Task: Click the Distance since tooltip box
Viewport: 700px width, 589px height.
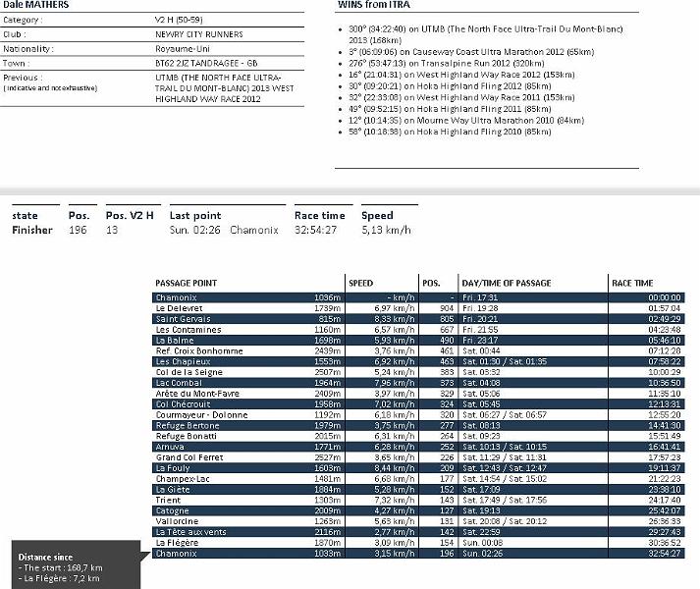Action: click(x=74, y=567)
